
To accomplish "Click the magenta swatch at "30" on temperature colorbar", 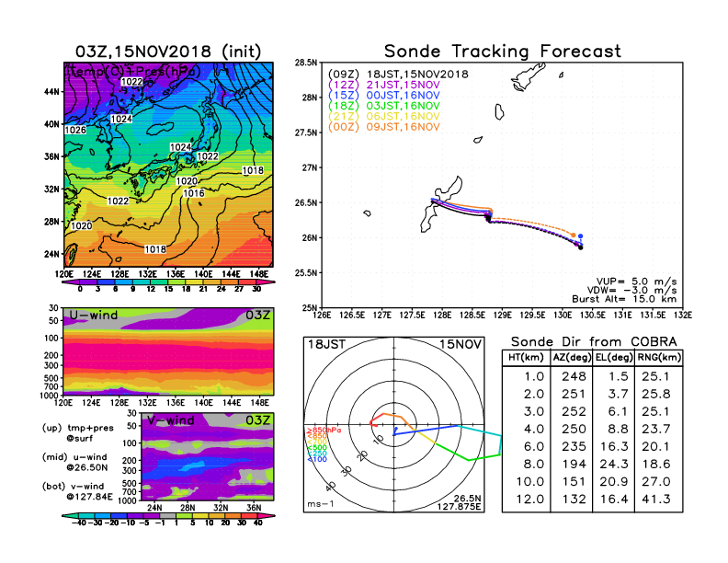I will coord(266,282).
